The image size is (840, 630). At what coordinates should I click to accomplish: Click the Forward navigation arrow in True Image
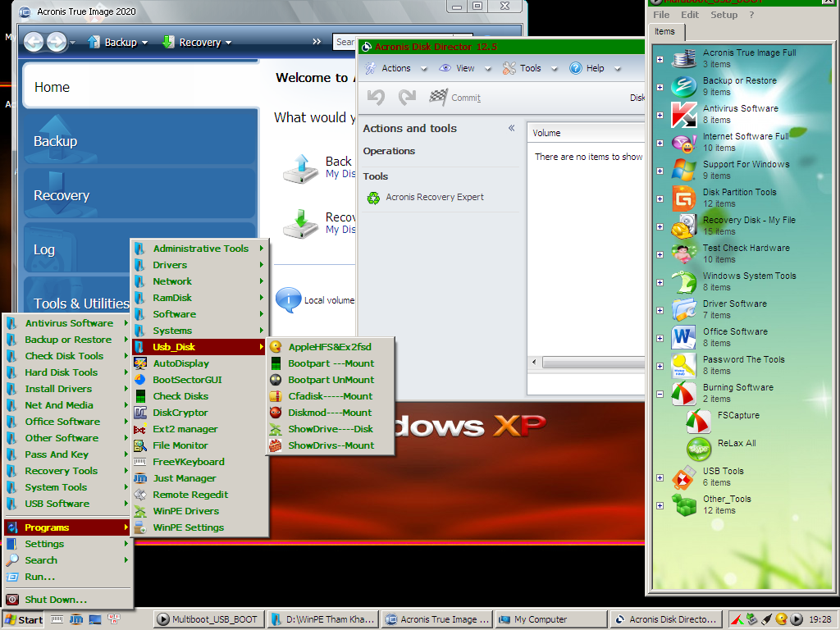click(57, 42)
